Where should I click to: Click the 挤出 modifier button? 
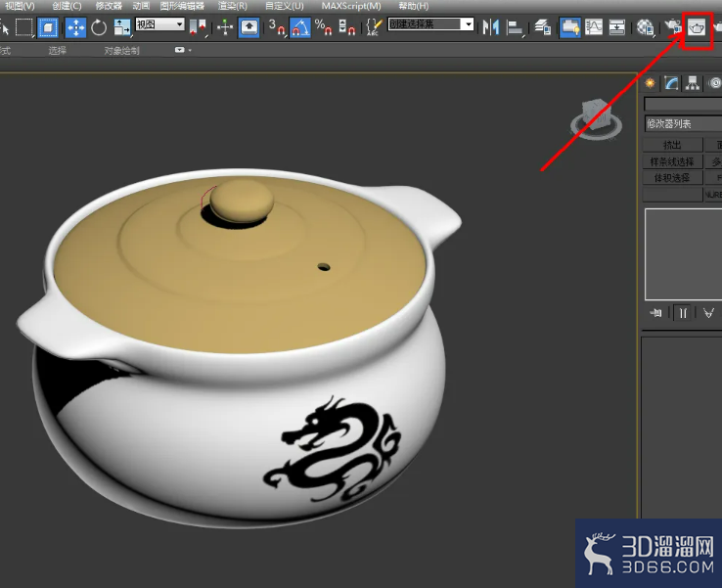tap(672, 145)
